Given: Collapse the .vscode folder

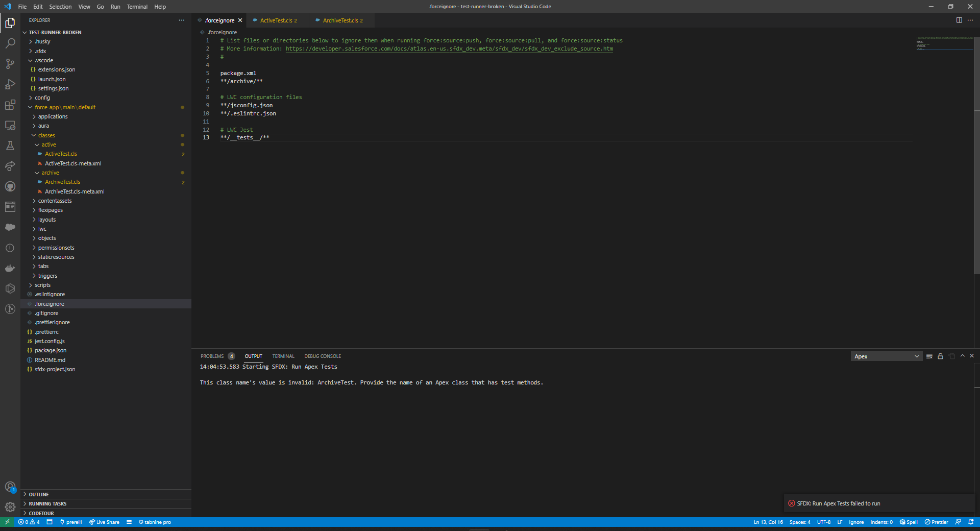Looking at the screenshot, I should click(x=44, y=60).
